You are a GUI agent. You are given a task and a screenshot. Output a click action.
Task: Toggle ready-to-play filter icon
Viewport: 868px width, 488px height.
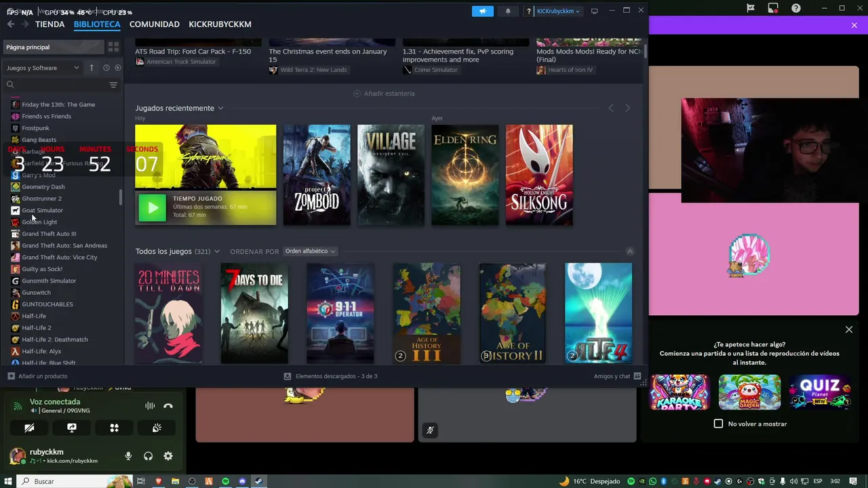(118, 68)
